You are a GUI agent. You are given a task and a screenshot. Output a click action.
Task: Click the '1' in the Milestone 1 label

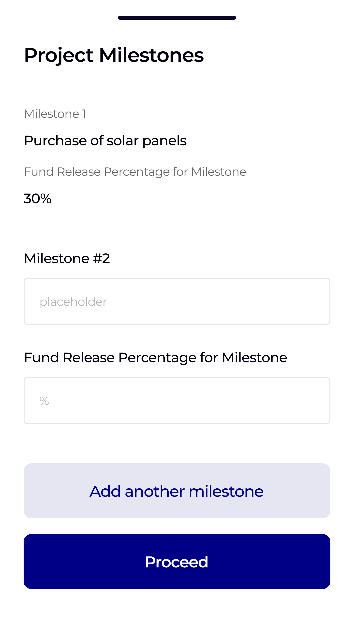pos(84,114)
